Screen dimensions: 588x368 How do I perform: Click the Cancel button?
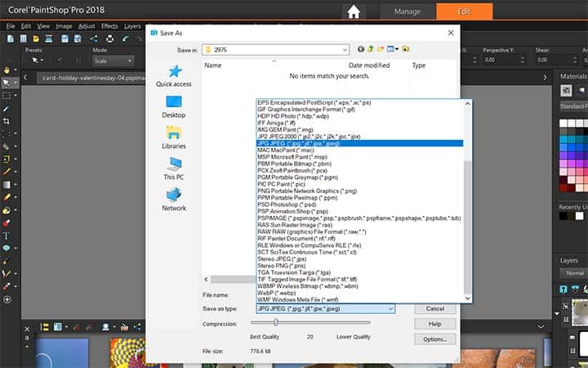(x=435, y=308)
